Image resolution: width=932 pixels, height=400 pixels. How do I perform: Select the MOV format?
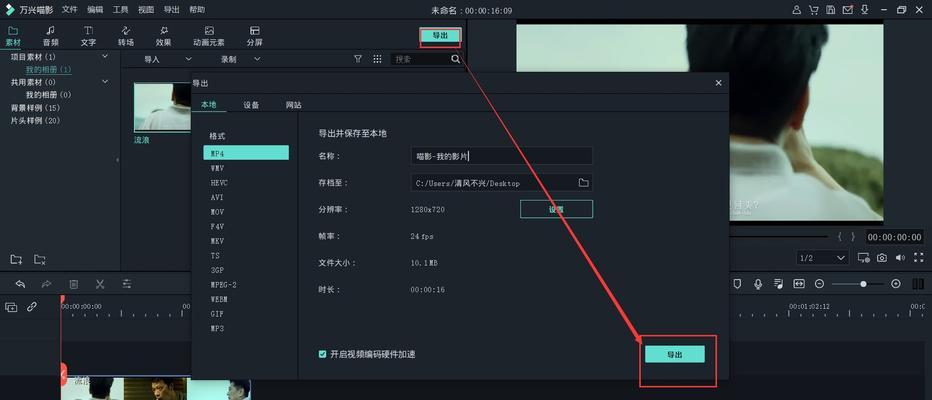point(218,212)
